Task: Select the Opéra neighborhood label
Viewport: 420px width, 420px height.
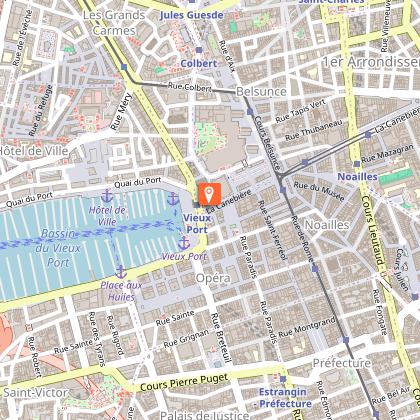Action: pyautogui.click(x=213, y=279)
